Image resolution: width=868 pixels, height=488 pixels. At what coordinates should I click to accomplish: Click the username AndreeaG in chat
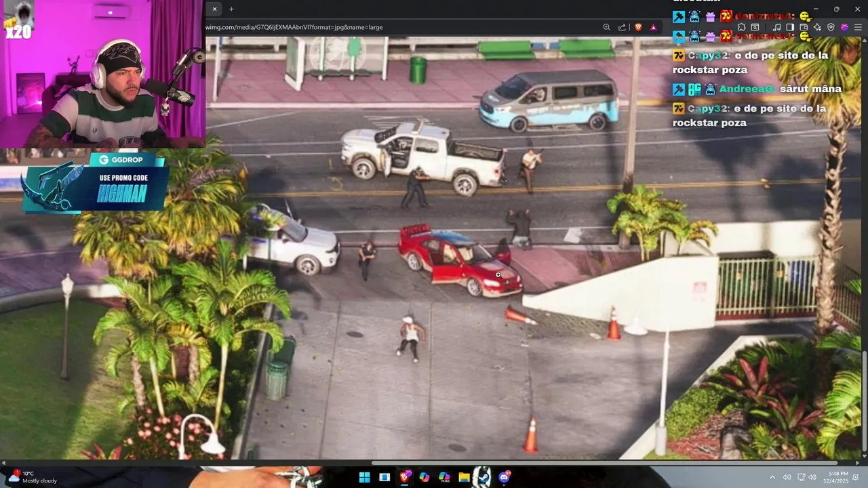[747, 89]
